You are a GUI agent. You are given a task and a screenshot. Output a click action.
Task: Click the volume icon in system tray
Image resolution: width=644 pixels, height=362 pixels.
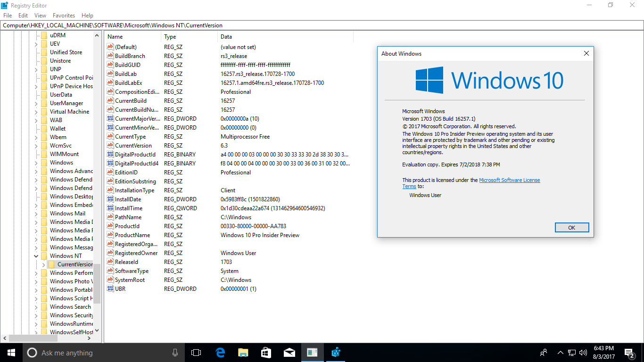[583, 353]
